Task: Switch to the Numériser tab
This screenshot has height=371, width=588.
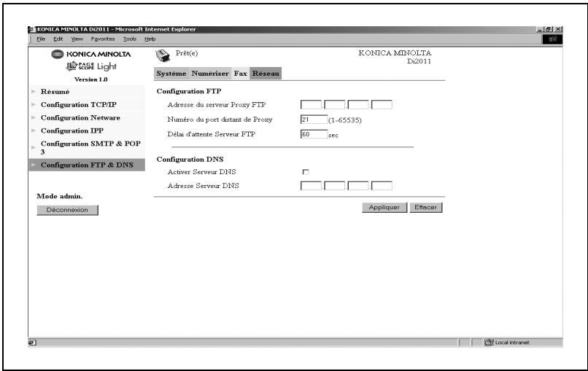Action: [210, 74]
